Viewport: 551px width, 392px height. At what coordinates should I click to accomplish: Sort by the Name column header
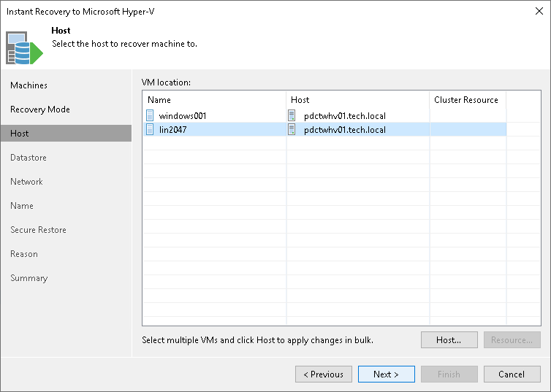pos(214,100)
